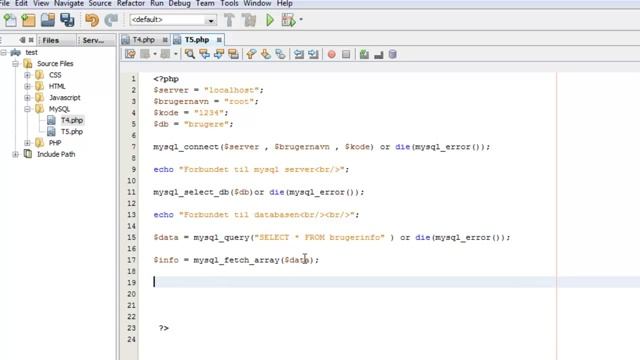Click the Previous Bookmark icon
The width and height of the screenshot is (640, 360).
(x=251, y=54)
